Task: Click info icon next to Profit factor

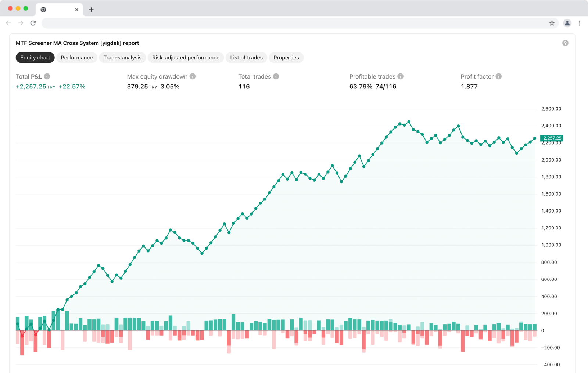Action: pos(499,76)
